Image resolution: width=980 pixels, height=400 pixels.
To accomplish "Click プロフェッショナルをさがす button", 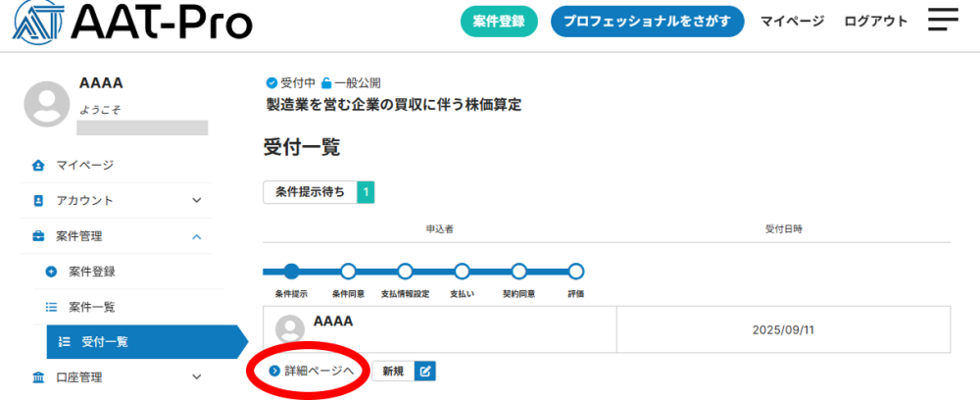I will [647, 22].
